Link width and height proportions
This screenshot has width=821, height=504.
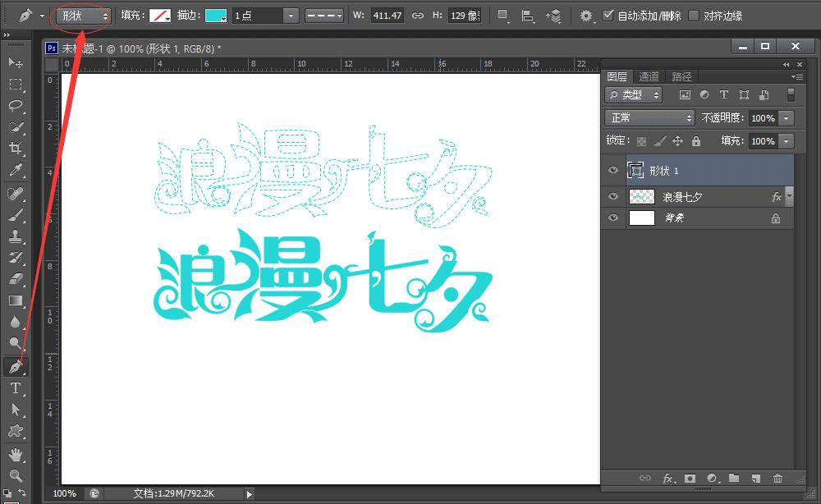pos(417,15)
